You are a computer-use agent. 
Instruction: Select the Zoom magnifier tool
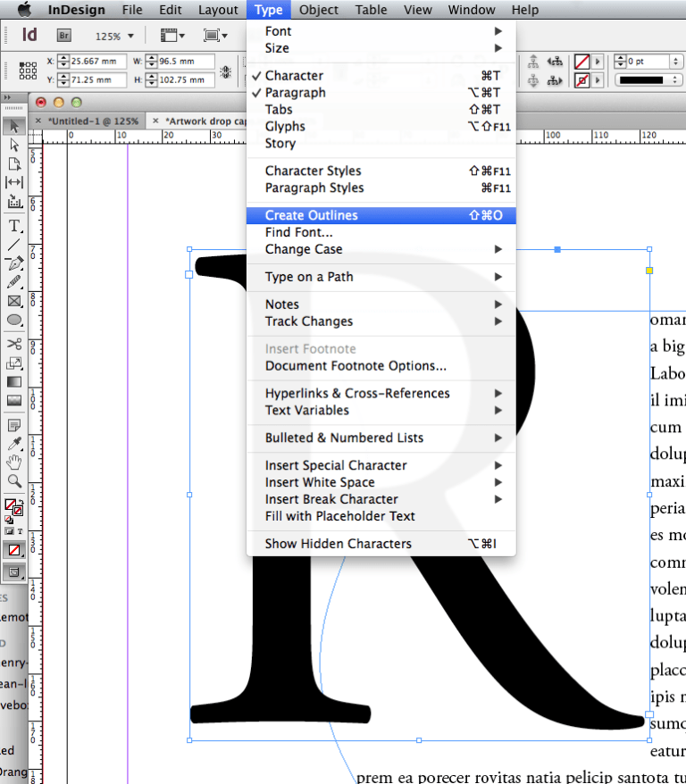click(x=14, y=480)
